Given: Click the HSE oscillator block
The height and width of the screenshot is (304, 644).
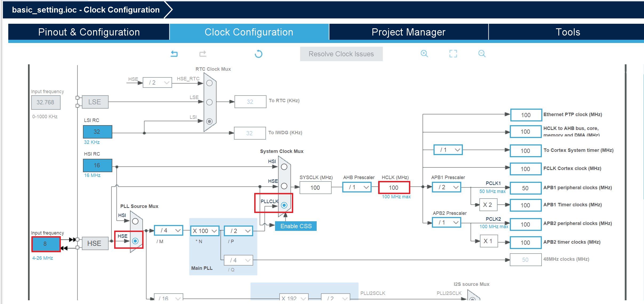Looking at the screenshot, I should (x=95, y=243).
